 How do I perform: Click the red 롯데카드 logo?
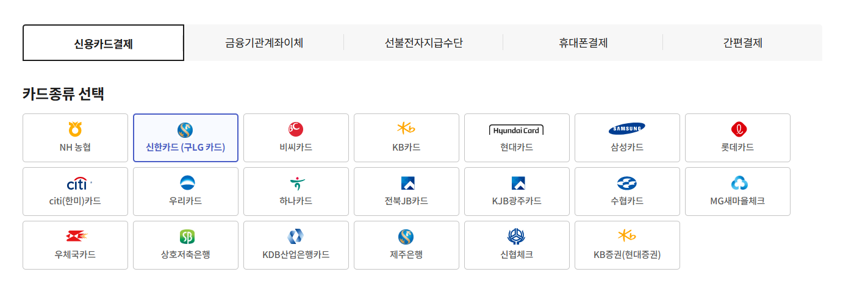point(739,129)
